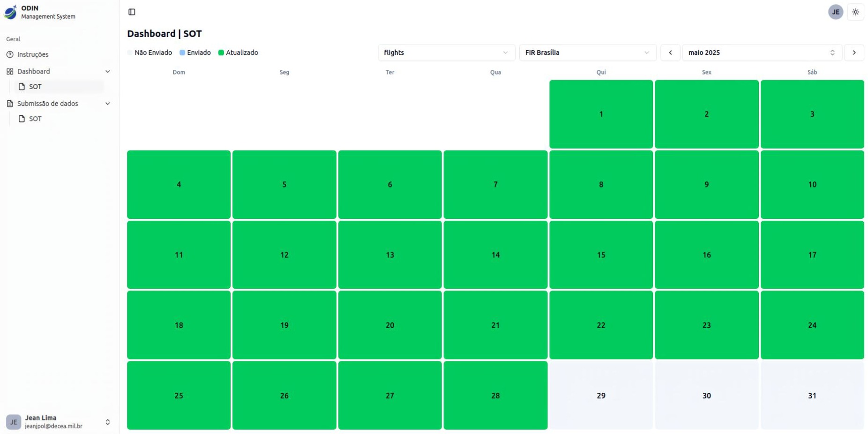Open SOT under Dashboard

[x=36, y=87]
